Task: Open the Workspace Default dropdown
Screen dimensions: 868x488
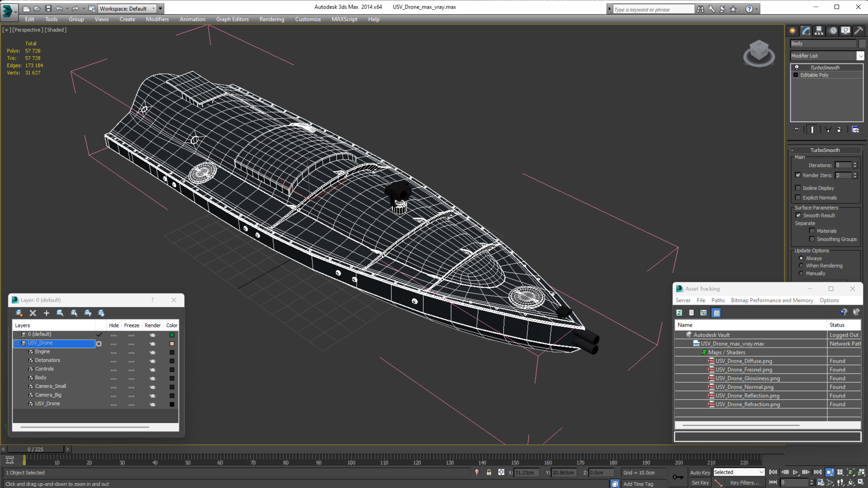Action: pyautogui.click(x=127, y=9)
